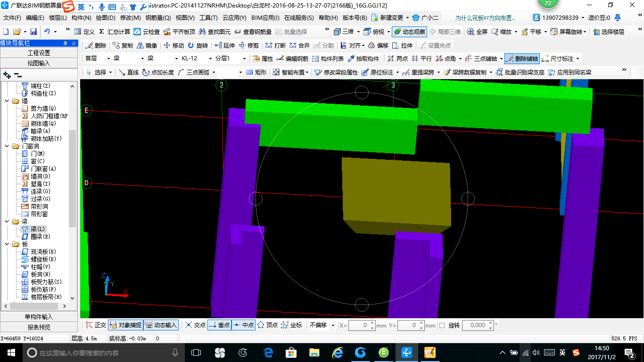Click 删除 delete tool
Viewport: 644px width, 362px height.
(96, 45)
